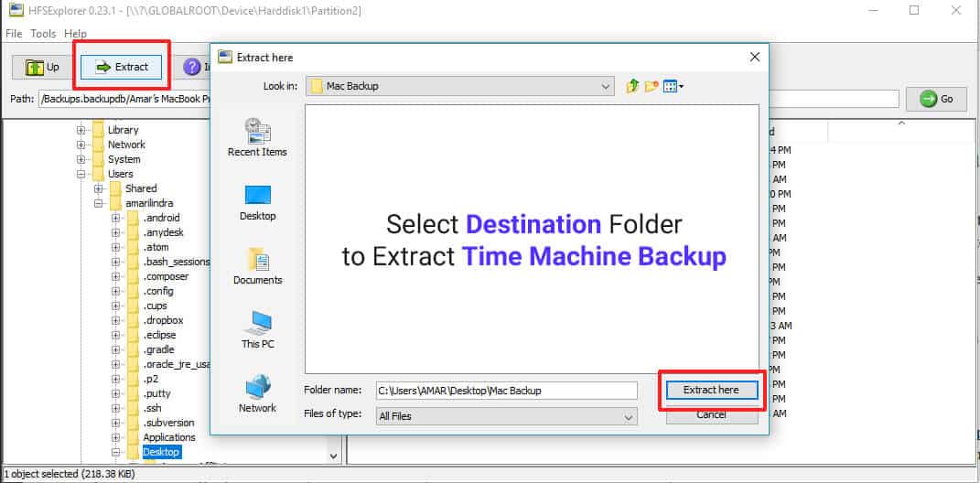Click Extract here button in dialog
Screen dimensions: 980x483
click(711, 390)
